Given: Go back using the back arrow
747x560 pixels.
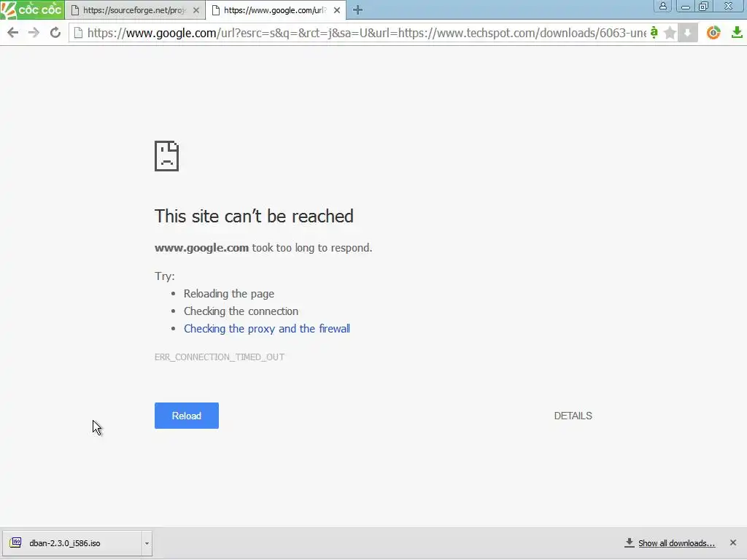Looking at the screenshot, I should coord(13,32).
